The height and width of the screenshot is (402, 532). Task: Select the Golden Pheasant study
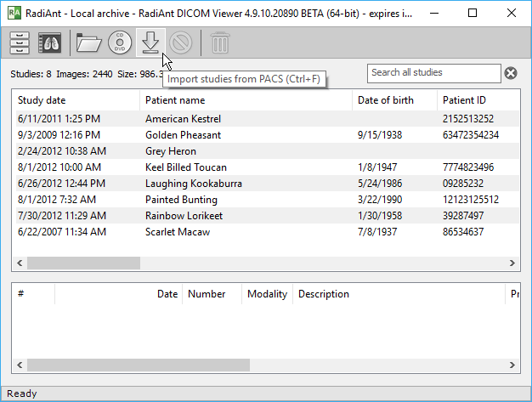268,135
